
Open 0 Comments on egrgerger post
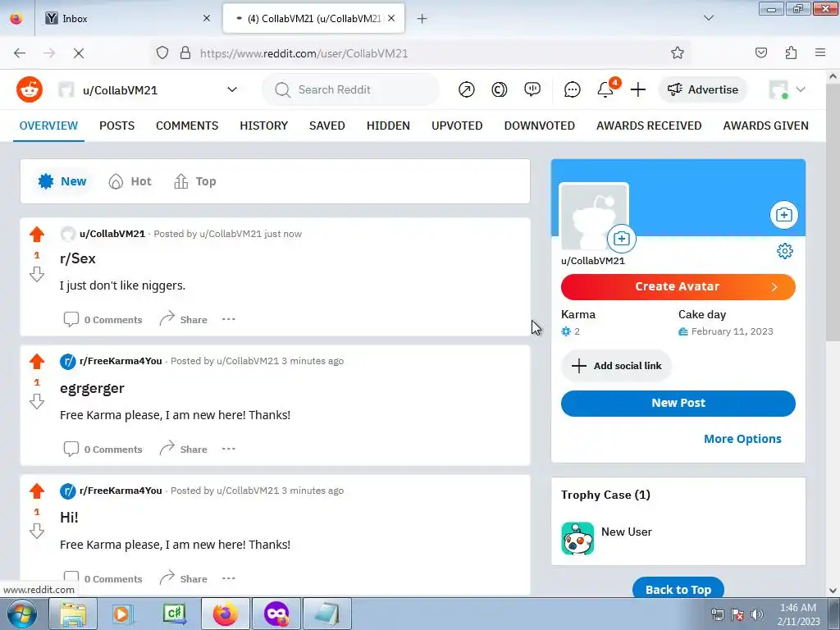(x=103, y=449)
